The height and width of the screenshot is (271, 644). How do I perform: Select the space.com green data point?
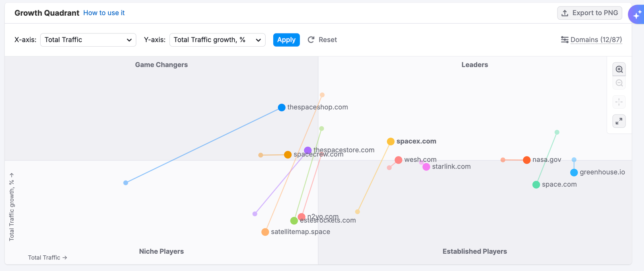pos(536,185)
